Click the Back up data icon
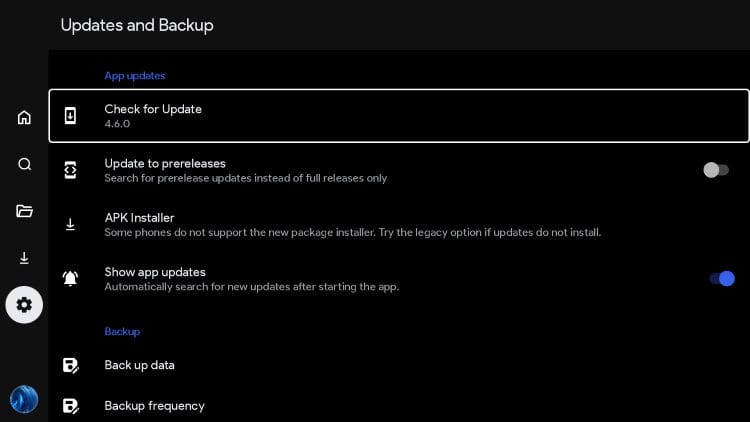Image resolution: width=750 pixels, height=422 pixels. click(x=70, y=365)
